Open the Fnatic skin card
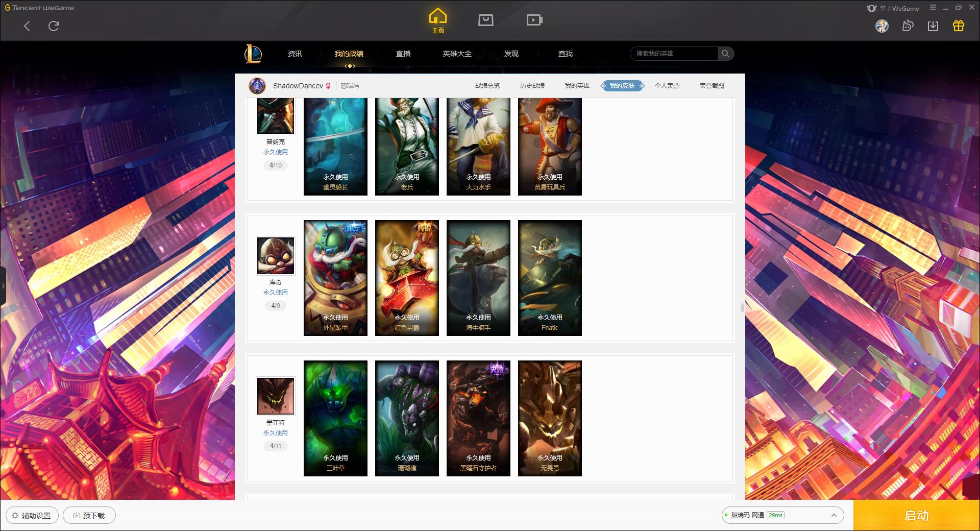The height and width of the screenshot is (531, 980). point(550,278)
